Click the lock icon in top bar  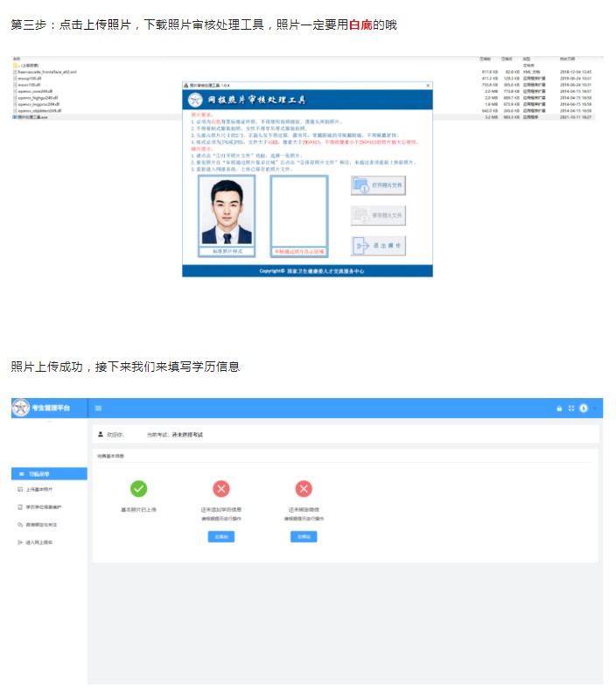560,409
